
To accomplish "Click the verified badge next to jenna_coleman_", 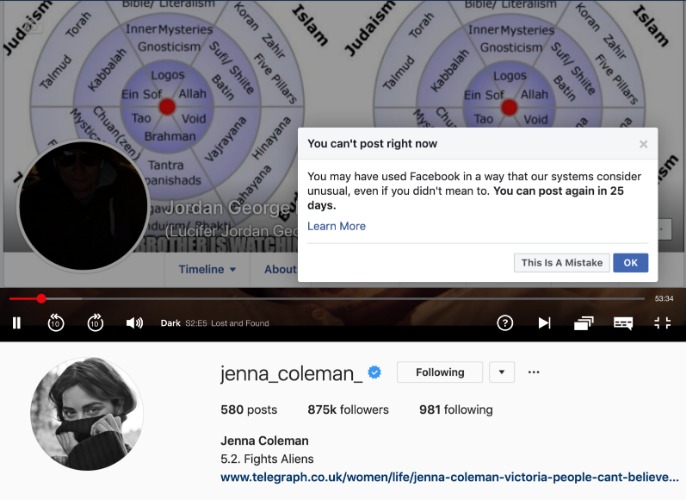I will [x=374, y=372].
